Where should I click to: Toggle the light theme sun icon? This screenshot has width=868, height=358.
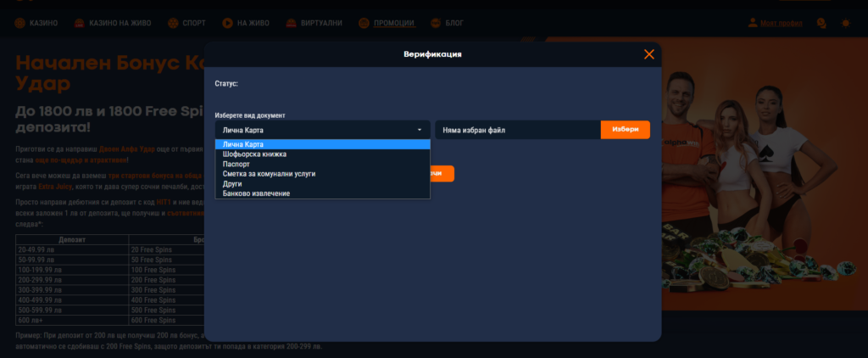point(844,23)
